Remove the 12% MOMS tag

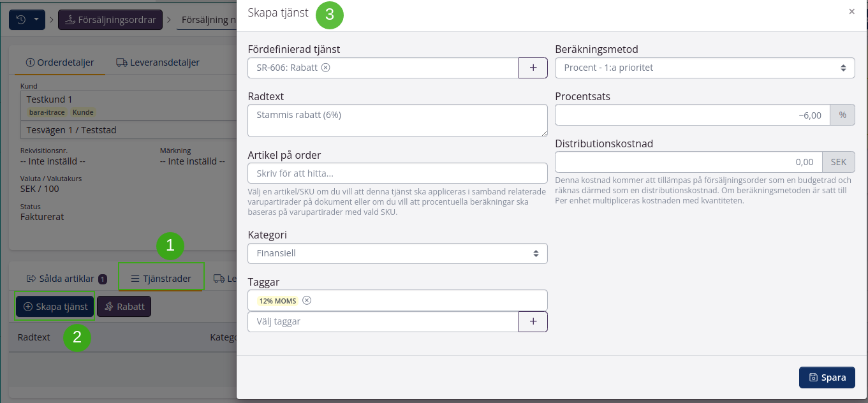click(x=307, y=300)
